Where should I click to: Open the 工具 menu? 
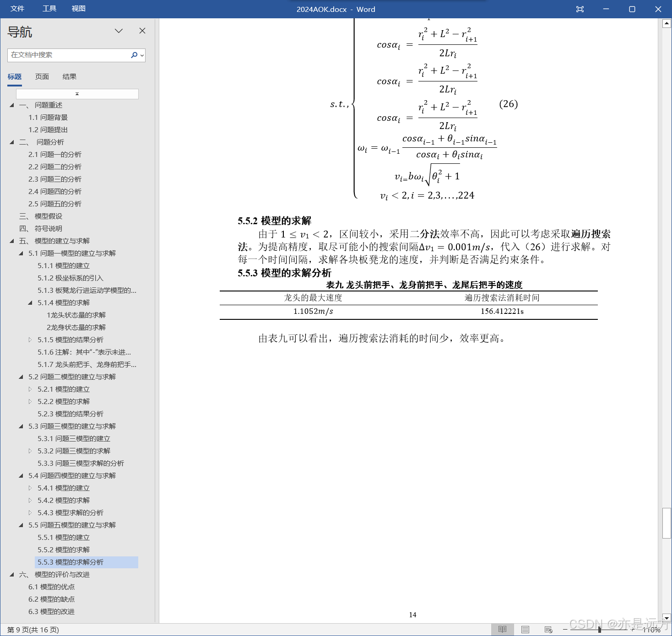(x=49, y=9)
